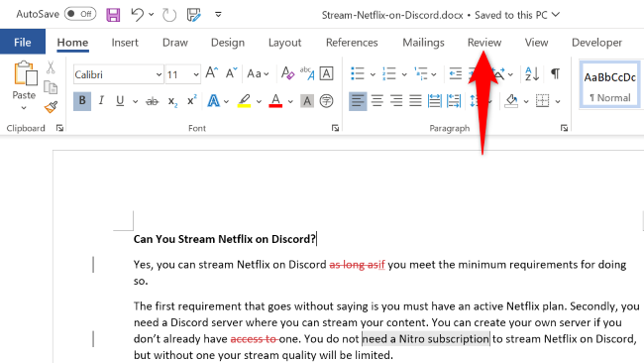Align text right

click(396, 101)
